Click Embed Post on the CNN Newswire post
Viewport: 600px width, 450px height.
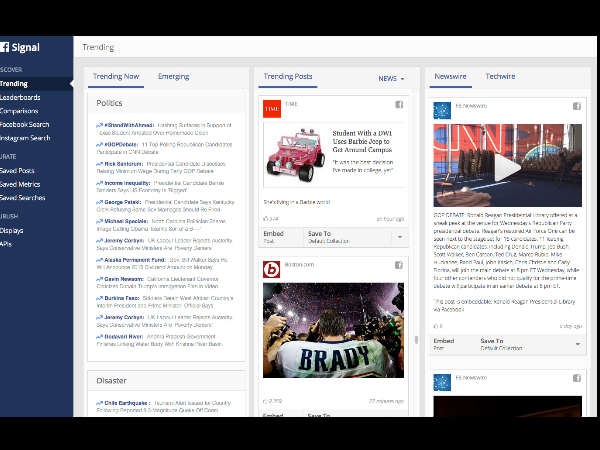click(x=443, y=344)
